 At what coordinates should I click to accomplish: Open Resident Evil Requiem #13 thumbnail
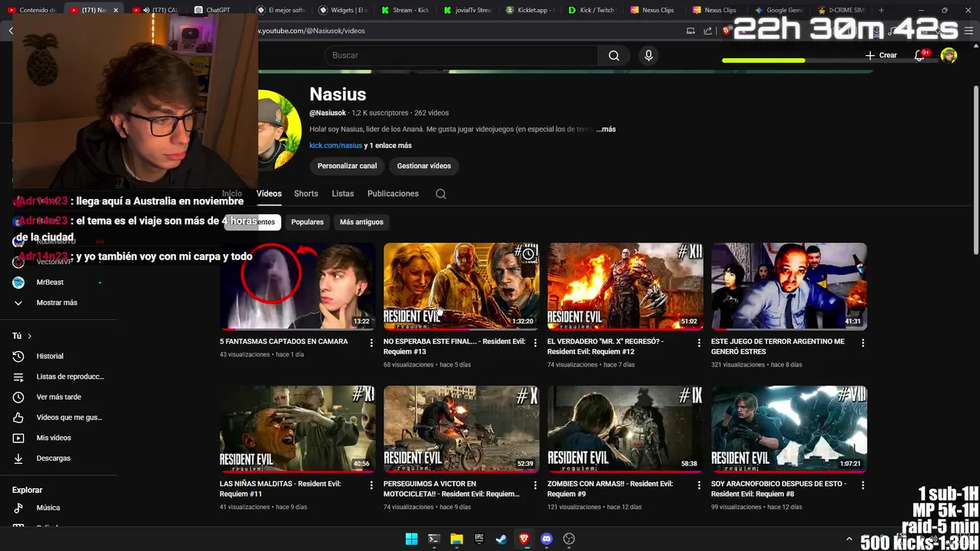(461, 286)
